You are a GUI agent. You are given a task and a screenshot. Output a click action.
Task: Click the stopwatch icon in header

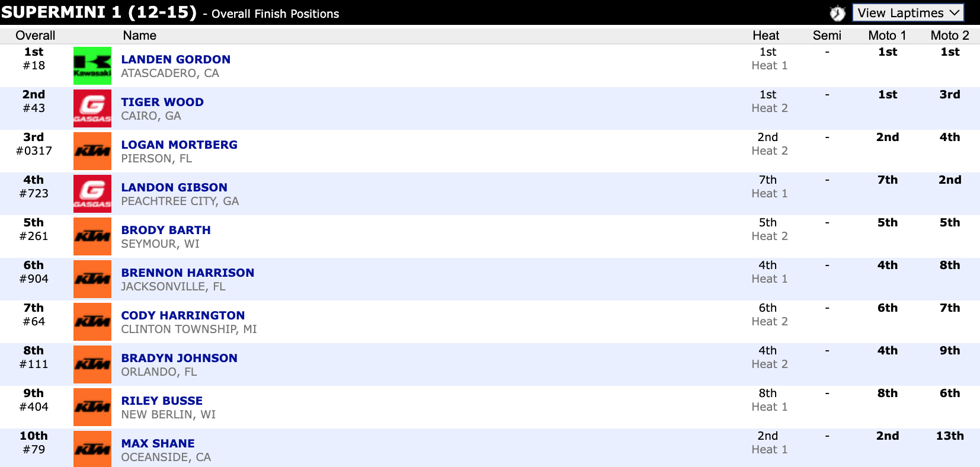(x=837, y=13)
